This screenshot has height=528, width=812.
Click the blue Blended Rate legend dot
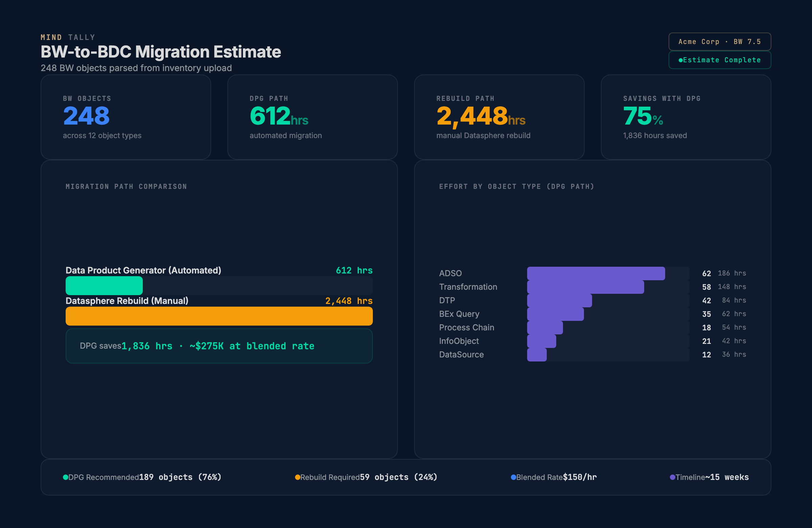point(513,477)
